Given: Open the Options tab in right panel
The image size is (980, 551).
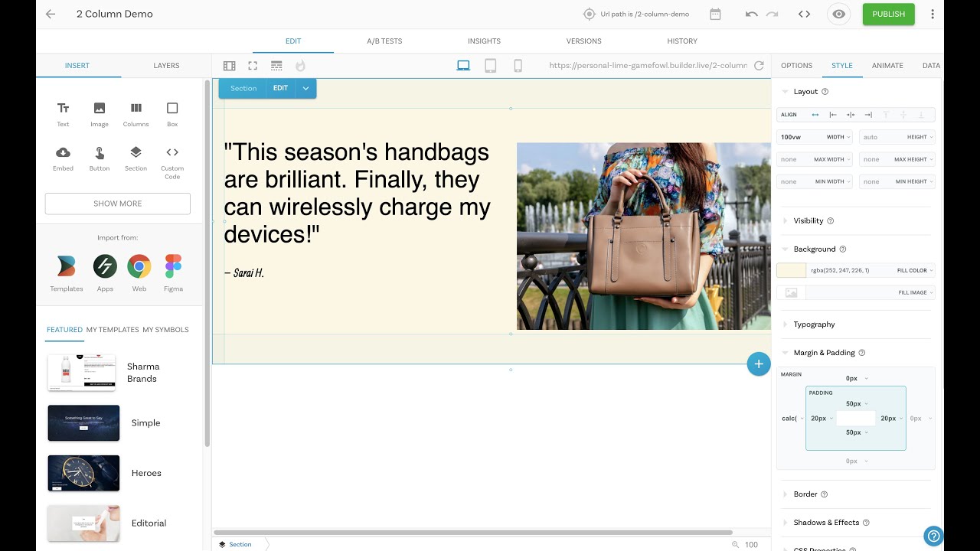Looking at the screenshot, I should click(x=796, y=66).
